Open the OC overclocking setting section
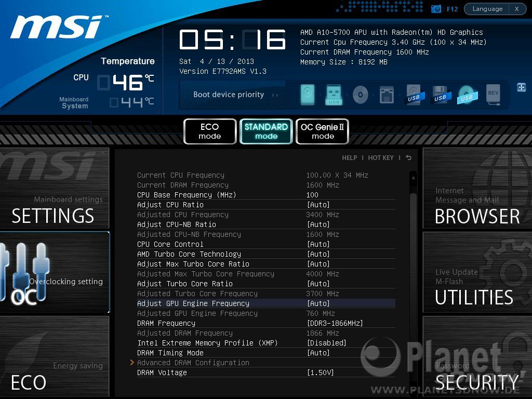Image resolution: width=532 pixels, height=399 pixels. coord(54,272)
